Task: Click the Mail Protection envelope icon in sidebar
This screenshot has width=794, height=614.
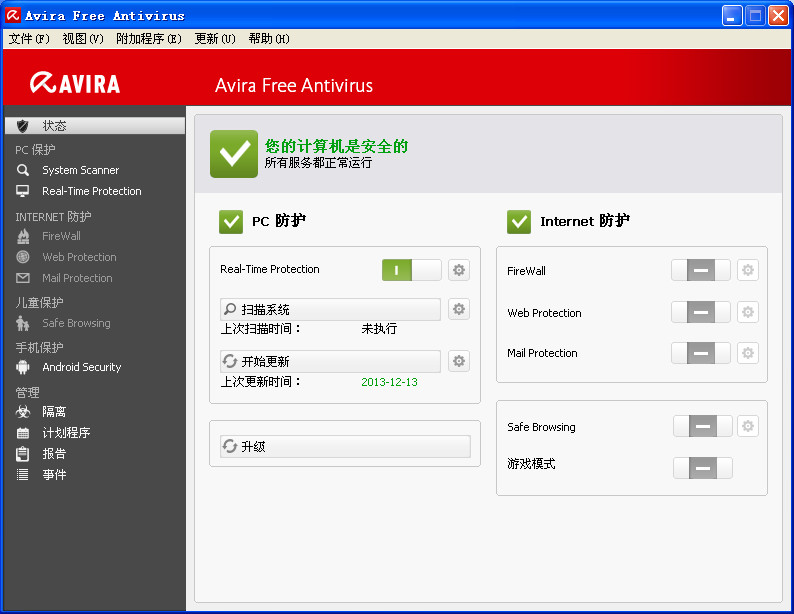Action: (23, 278)
